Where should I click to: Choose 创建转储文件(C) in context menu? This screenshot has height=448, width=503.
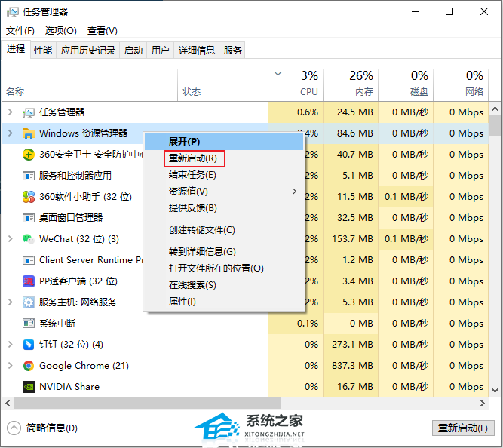pos(224,230)
